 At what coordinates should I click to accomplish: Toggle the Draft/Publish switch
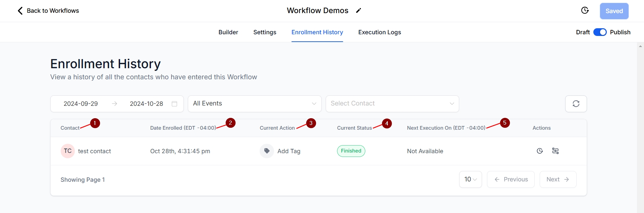[x=600, y=32]
